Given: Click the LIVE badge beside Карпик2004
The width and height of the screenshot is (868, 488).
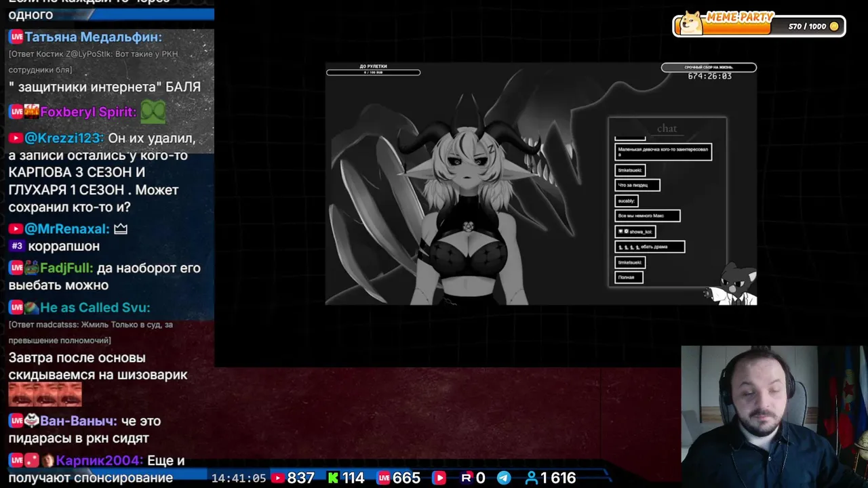Looking at the screenshot, I should tap(16, 461).
